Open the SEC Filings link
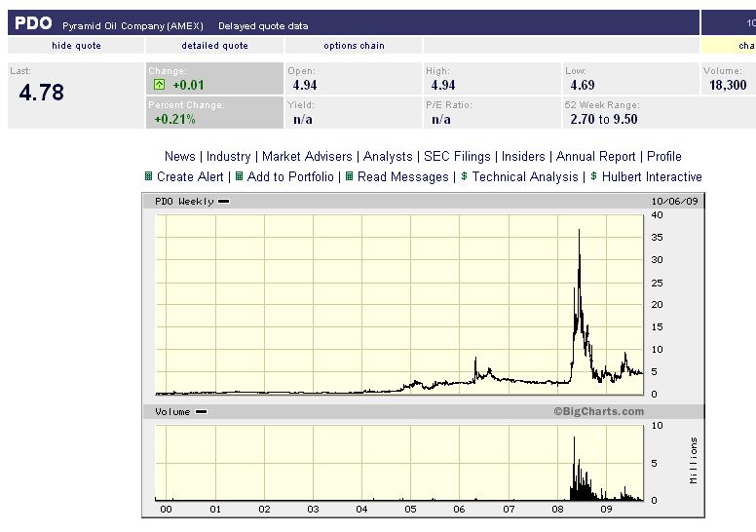The image size is (756, 532). [457, 156]
